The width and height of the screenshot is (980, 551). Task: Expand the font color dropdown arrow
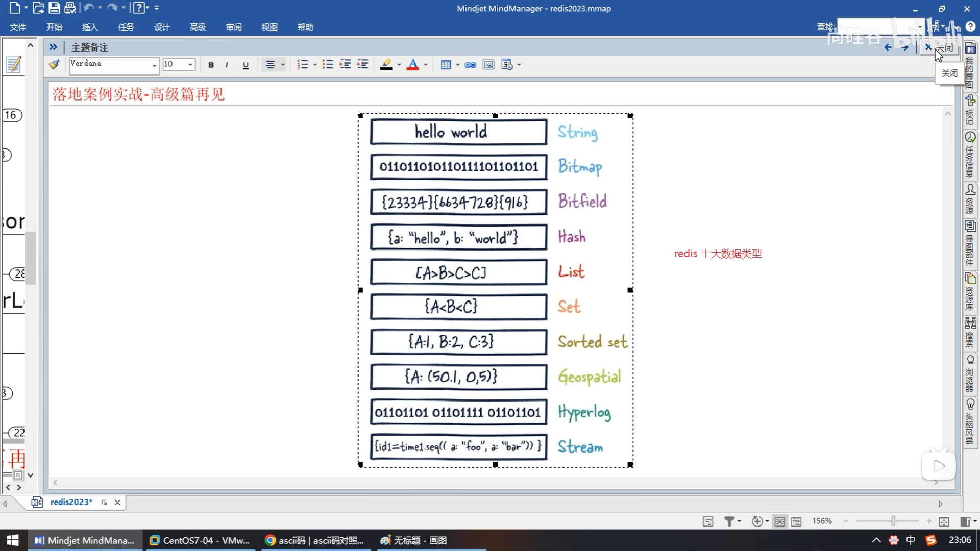(426, 65)
